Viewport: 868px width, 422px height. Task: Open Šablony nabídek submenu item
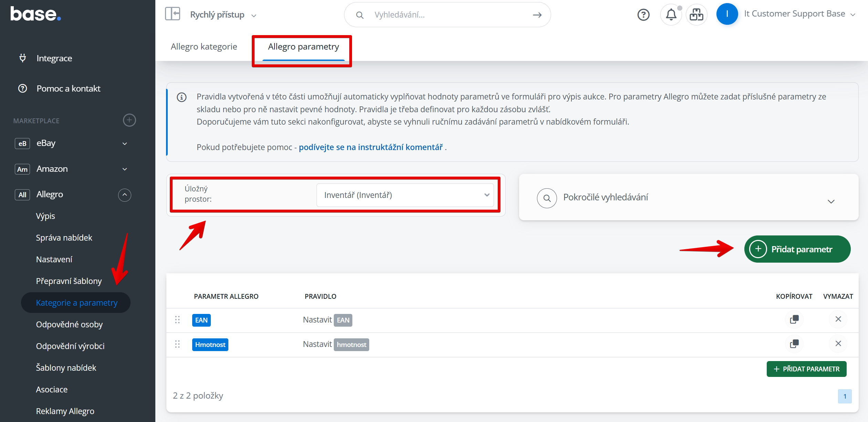[66, 368]
